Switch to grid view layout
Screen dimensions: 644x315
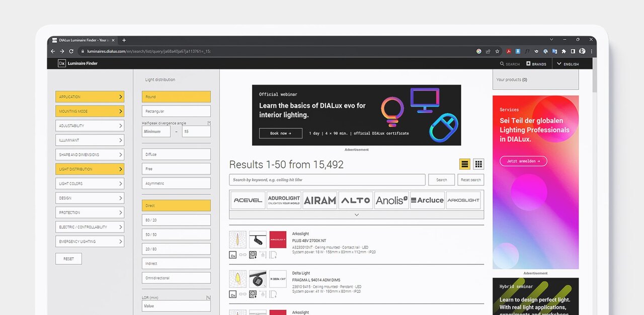[x=478, y=164]
